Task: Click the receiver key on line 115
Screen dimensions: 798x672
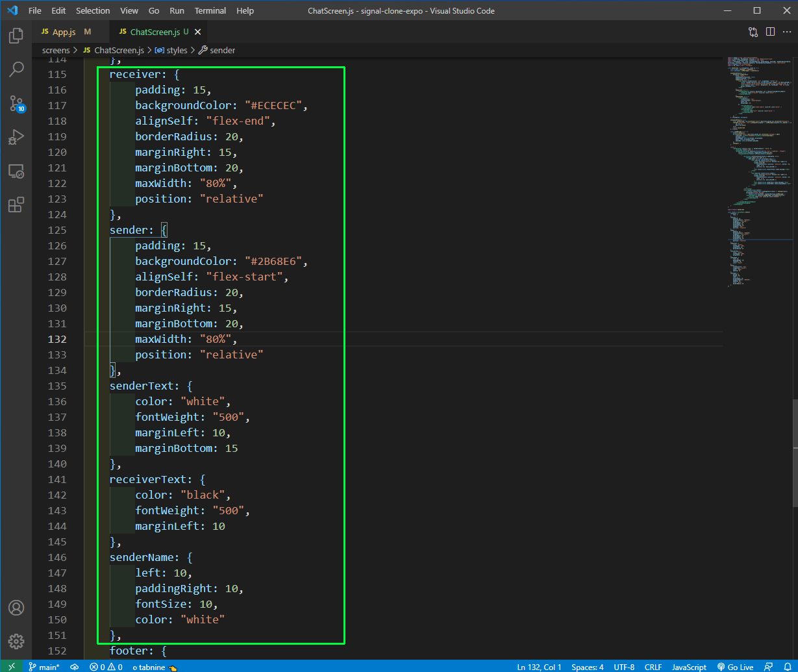Action: (135, 74)
